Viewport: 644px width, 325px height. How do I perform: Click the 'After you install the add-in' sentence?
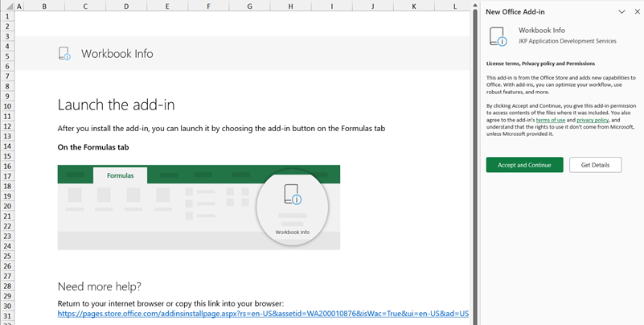pos(221,129)
